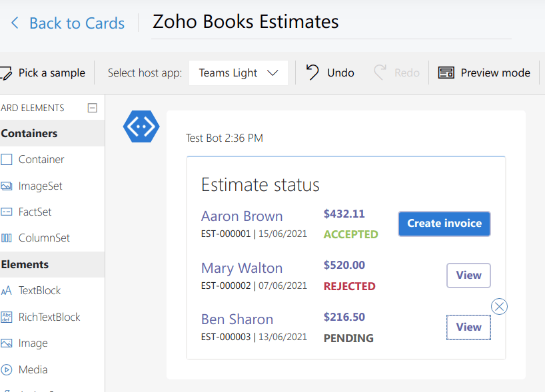The height and width of the screenshot is (392, 545).
Task: Select EST-000001 | 15/06/2021 text
Action: coord(254,234)
